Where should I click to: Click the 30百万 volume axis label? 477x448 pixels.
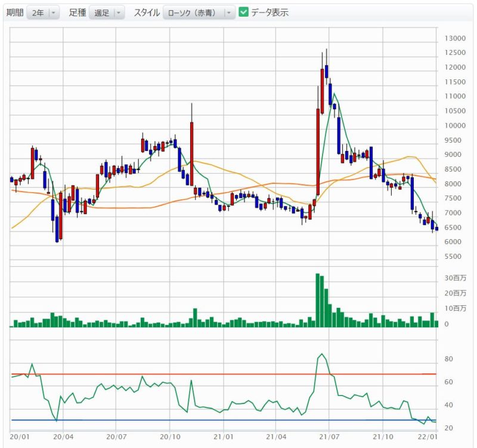click(455, 278)
